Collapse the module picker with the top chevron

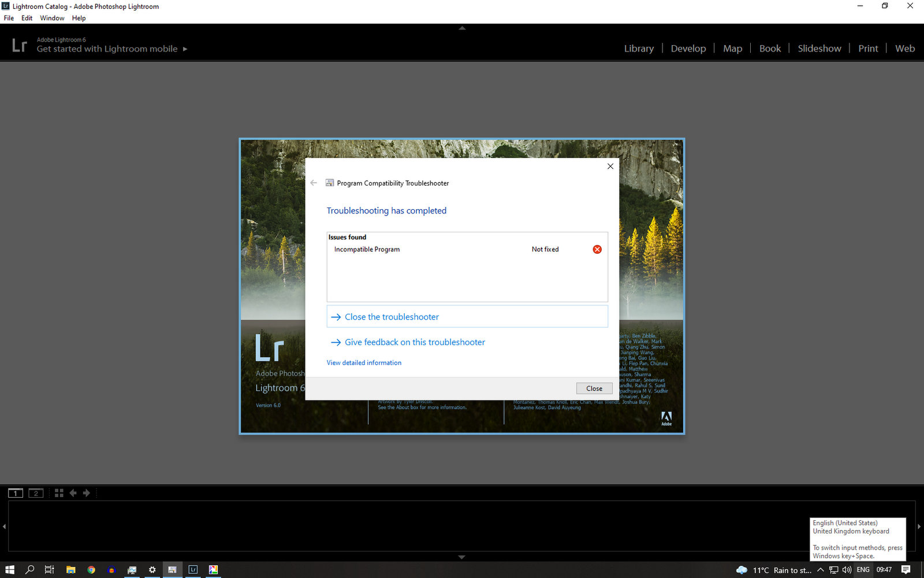coord(461,27)
